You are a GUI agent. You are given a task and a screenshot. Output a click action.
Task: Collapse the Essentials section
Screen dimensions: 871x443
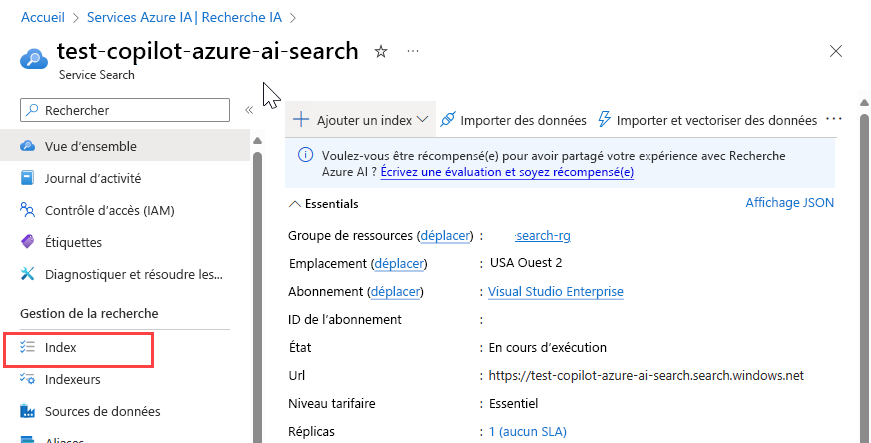pyautogui.click(x=294, y=204)
